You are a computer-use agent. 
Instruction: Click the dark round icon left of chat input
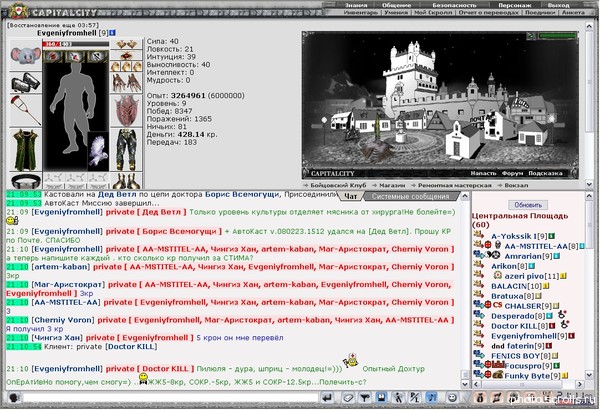coord(14,398)
